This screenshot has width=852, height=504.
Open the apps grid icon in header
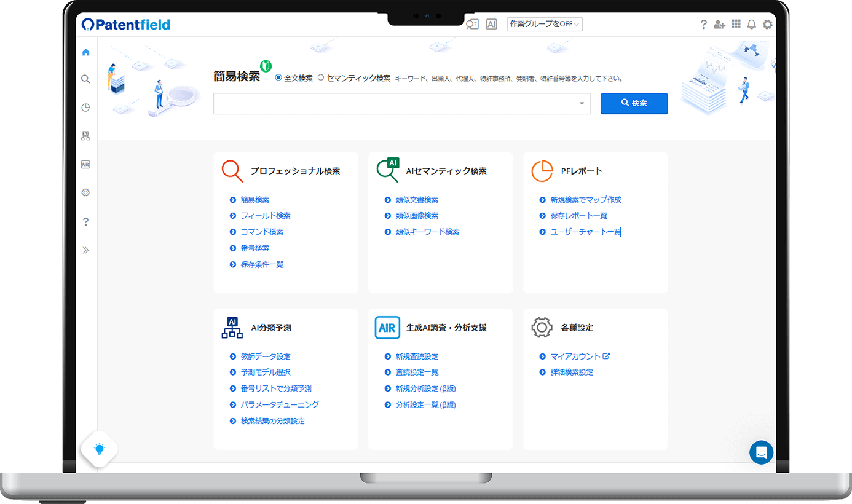point(736,24)
